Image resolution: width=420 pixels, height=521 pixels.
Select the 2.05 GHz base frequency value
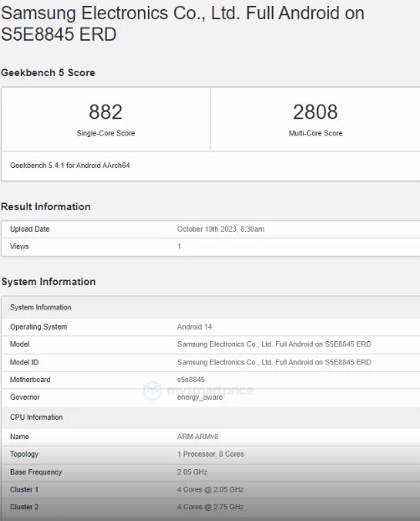tap(192, 472)
